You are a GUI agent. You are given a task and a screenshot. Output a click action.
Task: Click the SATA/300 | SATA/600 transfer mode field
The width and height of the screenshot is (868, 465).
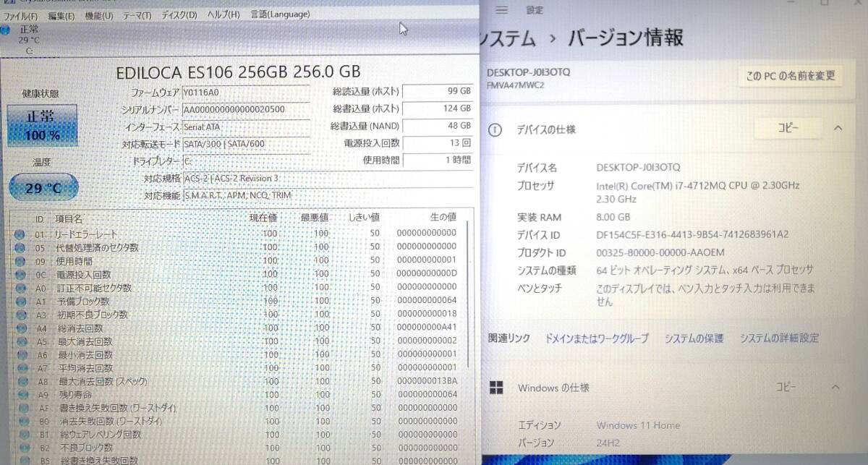click(244, 144)
